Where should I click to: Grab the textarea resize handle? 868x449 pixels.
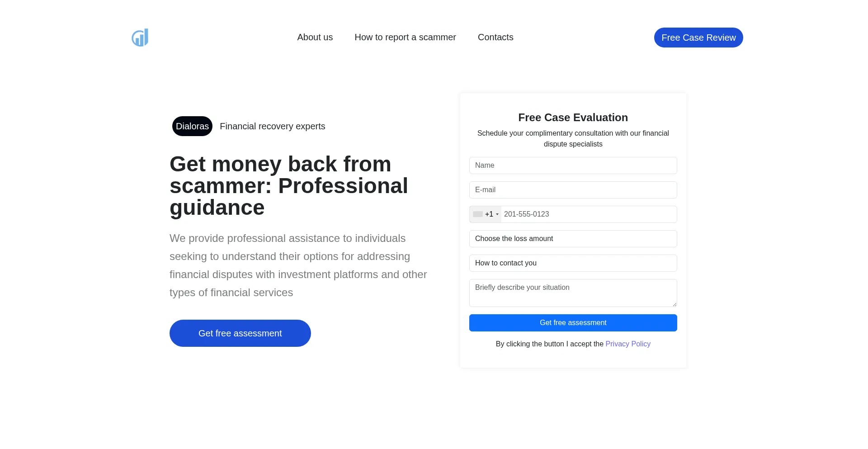(674, 304)
